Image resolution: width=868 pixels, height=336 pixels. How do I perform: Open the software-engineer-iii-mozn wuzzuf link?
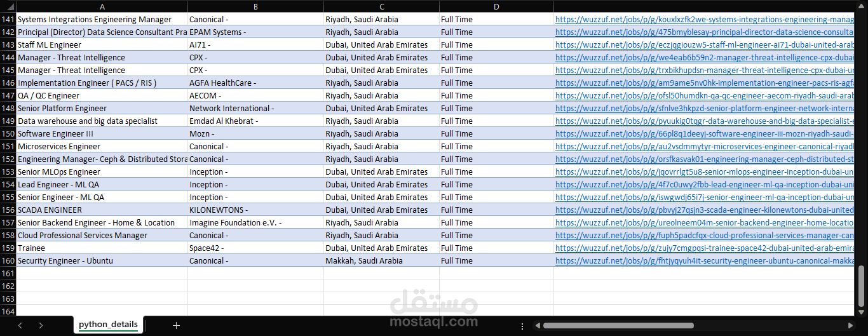(705, 133)
